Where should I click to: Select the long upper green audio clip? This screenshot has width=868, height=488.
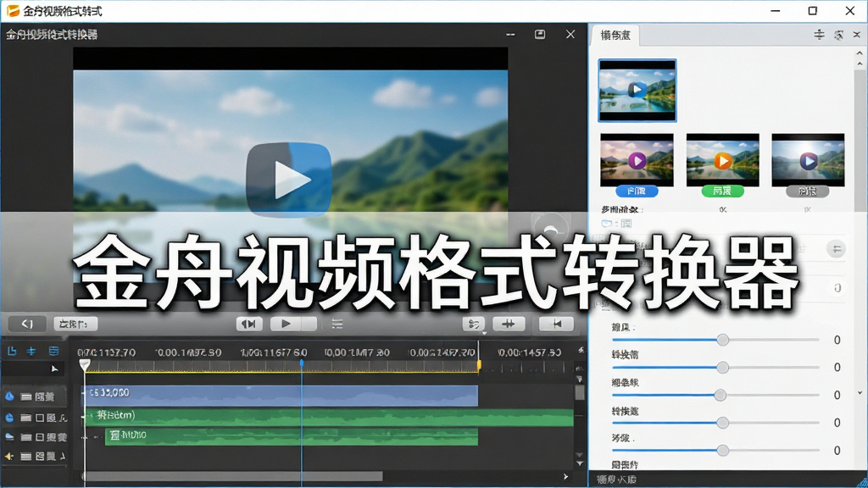tap(329, 417)
